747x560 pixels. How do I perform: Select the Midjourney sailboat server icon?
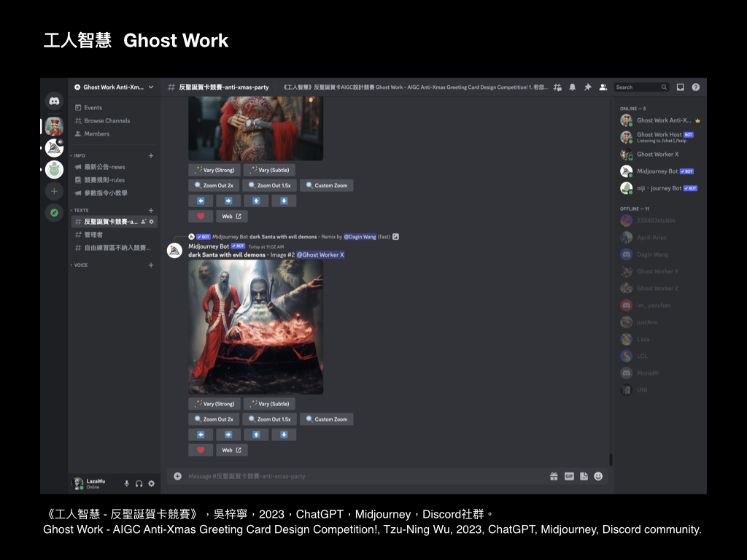[54, 148]
